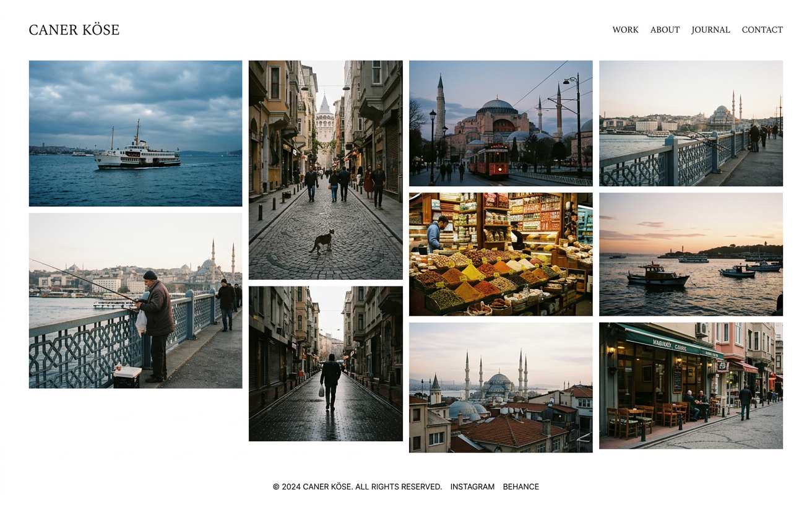This screenshot has height=505, width=812.
Task: Click the 2024 copyright notice text
Action: (357, 486)
